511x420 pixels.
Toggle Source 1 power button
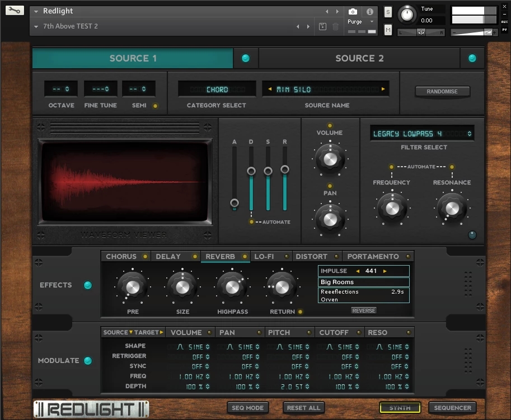pyautogui.click(x=245, y=58)
